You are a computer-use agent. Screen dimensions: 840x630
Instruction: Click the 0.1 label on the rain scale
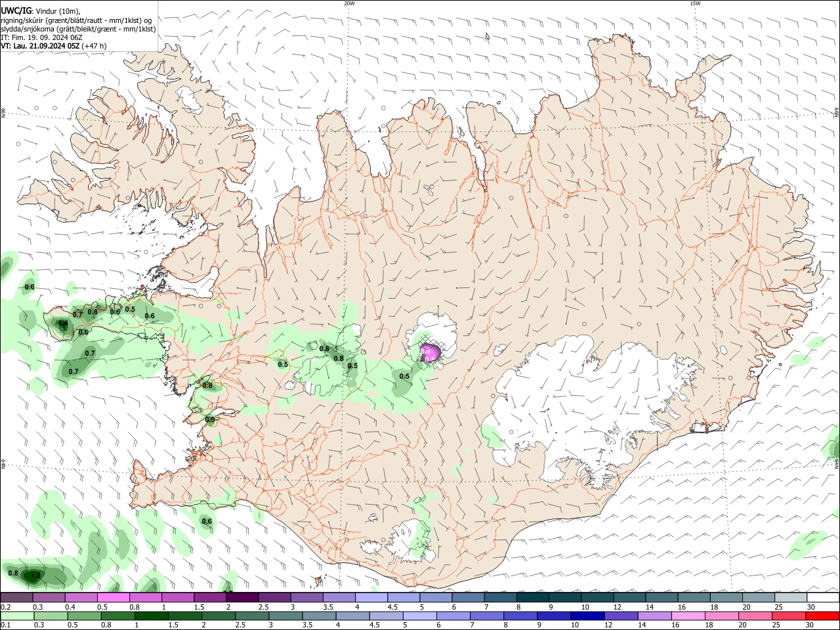(5, 625)
